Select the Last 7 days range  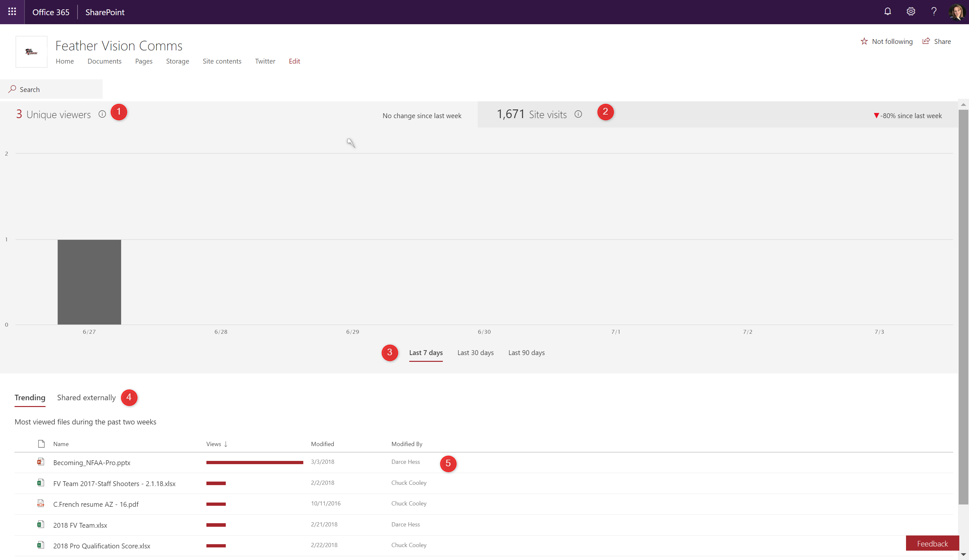coord(426,352)
